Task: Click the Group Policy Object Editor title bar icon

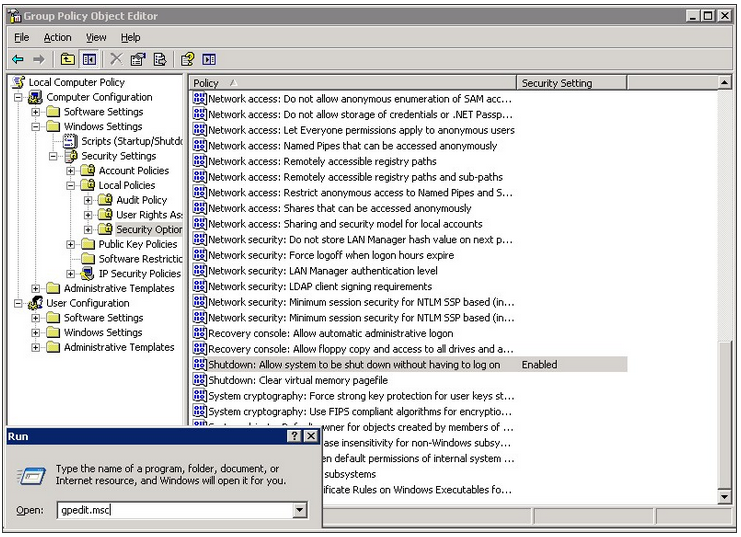Action: (15, 16)
